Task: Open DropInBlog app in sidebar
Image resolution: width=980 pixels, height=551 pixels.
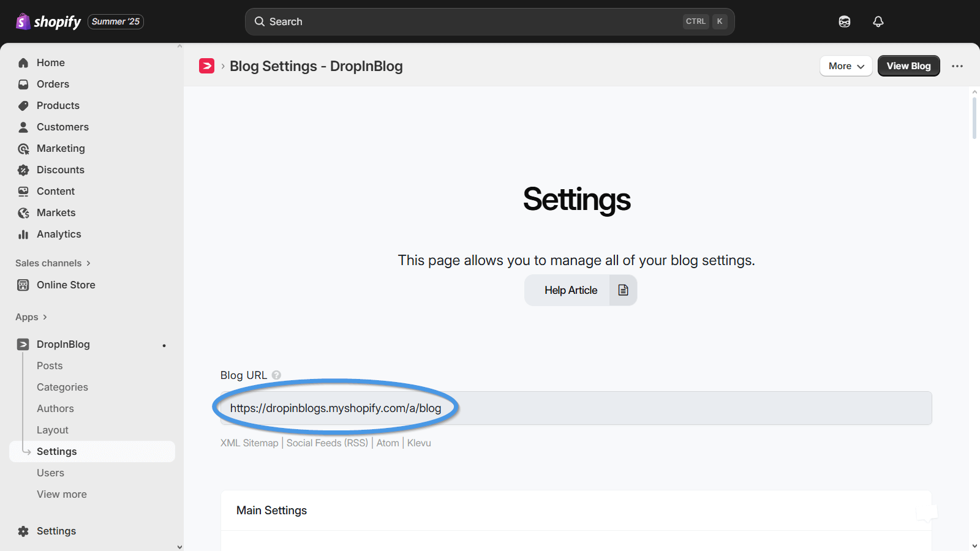Action: point(63,344)
